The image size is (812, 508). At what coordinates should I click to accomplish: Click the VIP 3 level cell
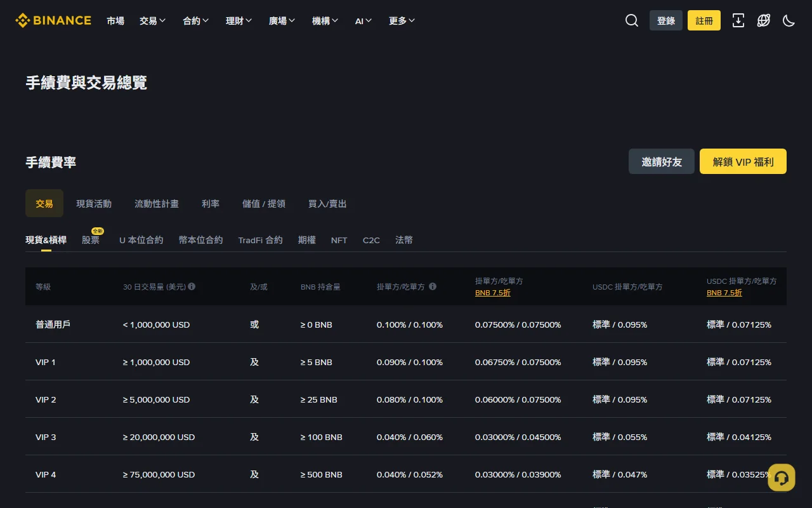[x=46, y=437]
